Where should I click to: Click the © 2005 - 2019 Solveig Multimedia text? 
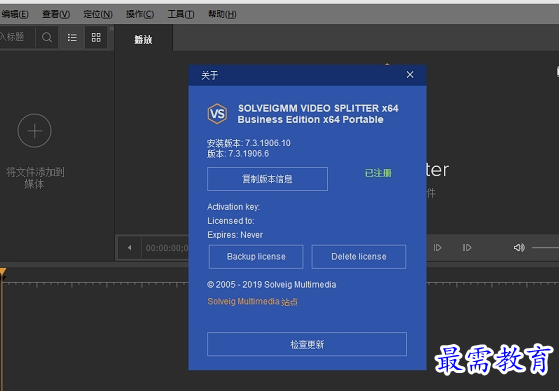tap(272, 284)
